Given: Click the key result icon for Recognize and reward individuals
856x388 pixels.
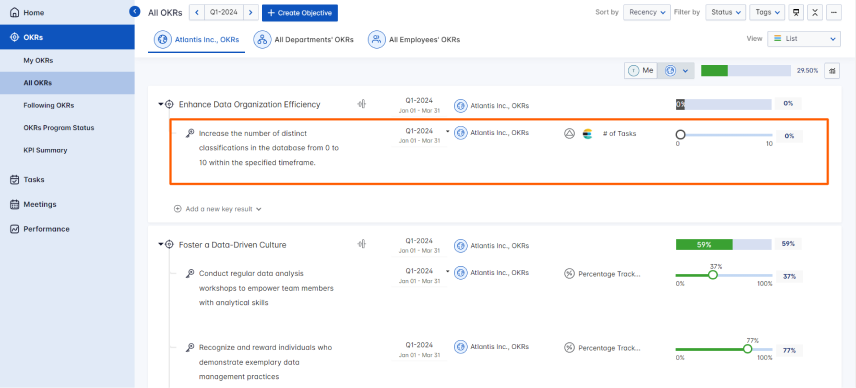Looking at the screenshot, I should (x=190, y=347).
